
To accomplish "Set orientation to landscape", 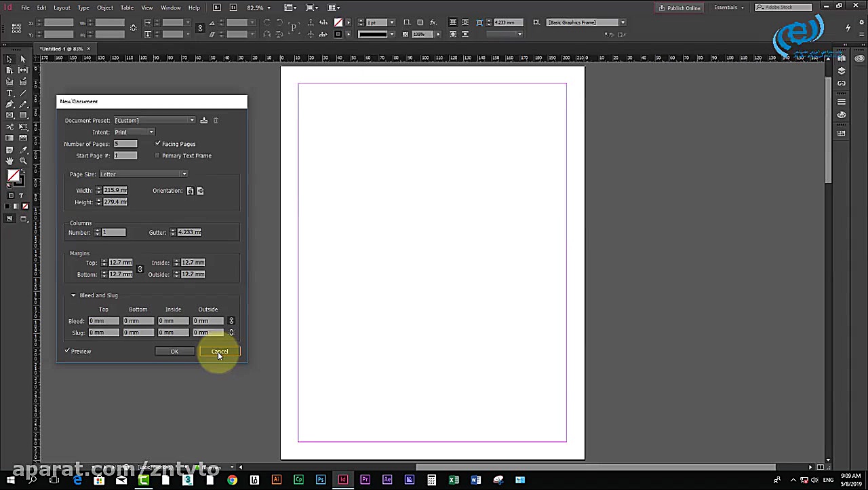I will (x=200, y=191).
